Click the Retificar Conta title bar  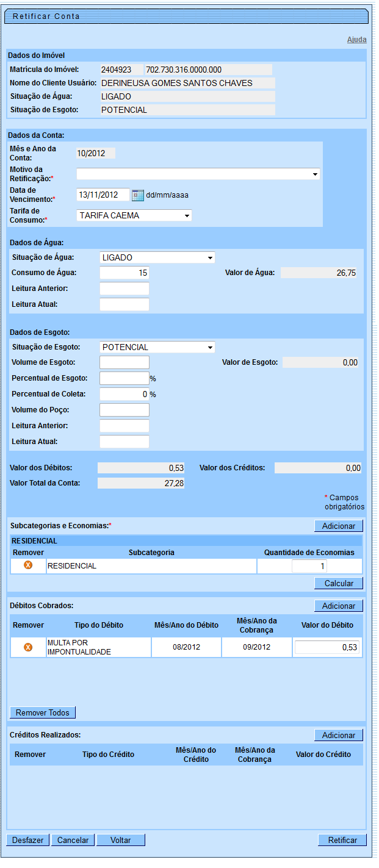coord(186,16)
